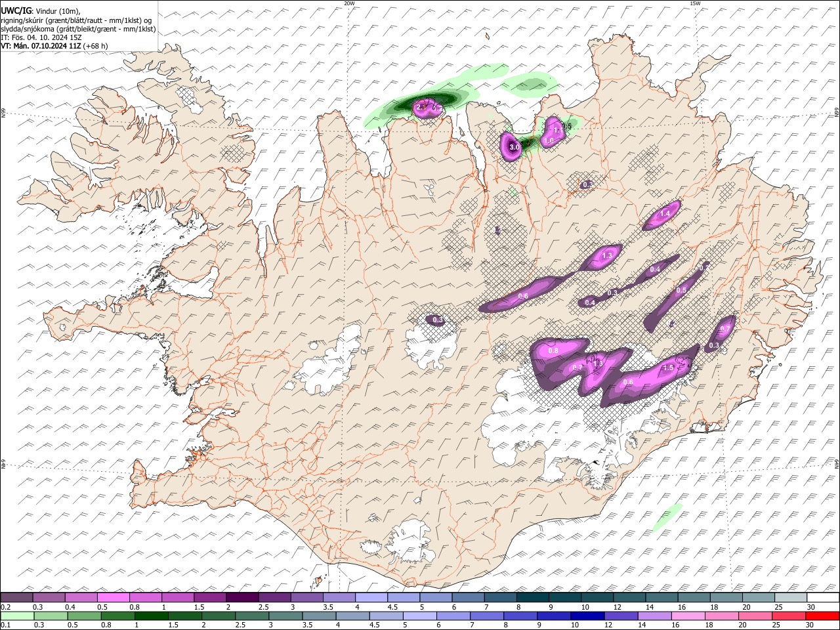This screenshot has height=630, width=840.
Task: Click upper legend swatch between 0.2 and 0.3
Action: click(x=16, y=597)
